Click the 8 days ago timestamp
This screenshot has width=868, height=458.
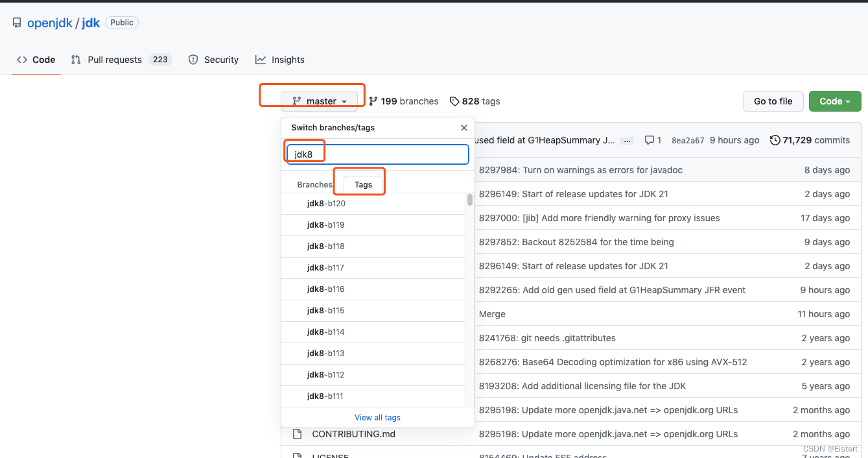(x=827, y=170)
